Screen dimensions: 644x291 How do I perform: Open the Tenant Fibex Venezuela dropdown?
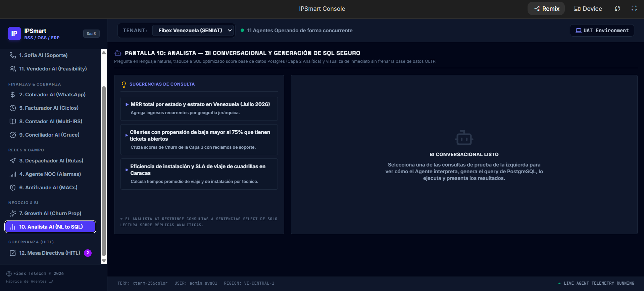(193, 30)
